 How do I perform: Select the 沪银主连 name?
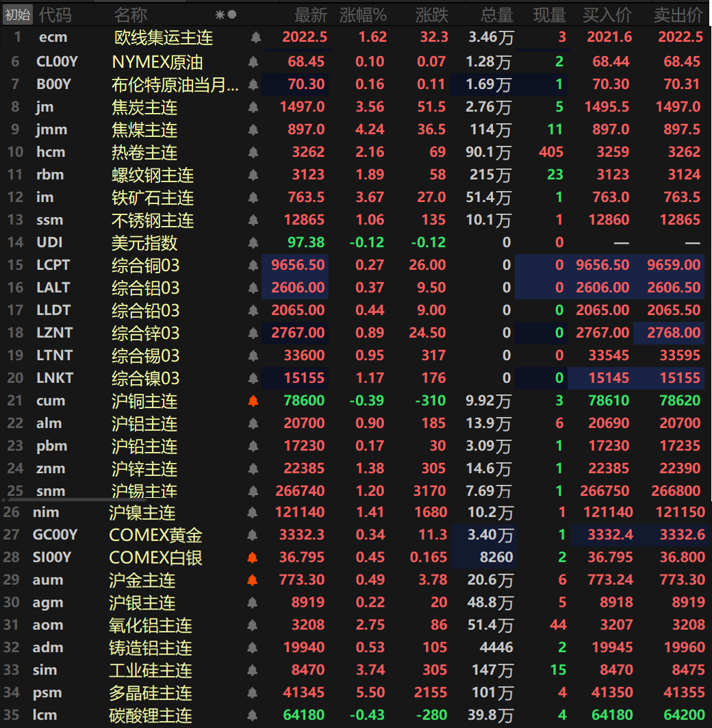point(142,603)
